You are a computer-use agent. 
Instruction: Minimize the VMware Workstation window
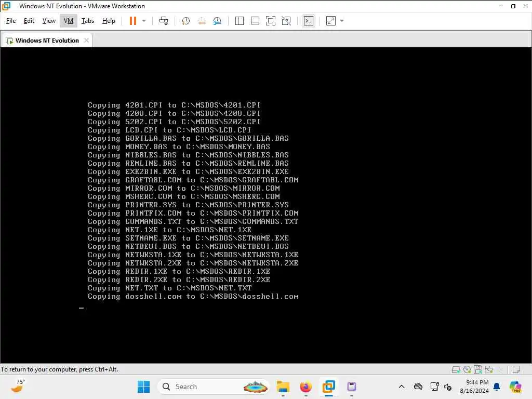pyautogui.click(x=501, y=6)
